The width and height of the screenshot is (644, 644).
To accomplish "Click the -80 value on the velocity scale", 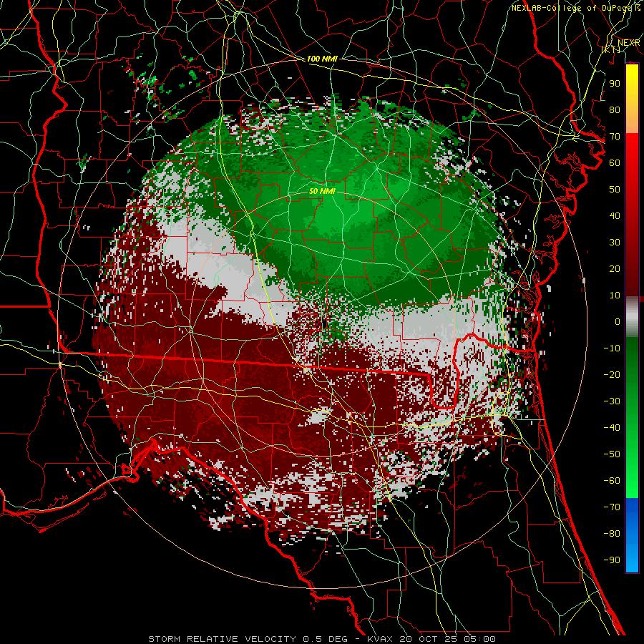I will tap(612, 534).
